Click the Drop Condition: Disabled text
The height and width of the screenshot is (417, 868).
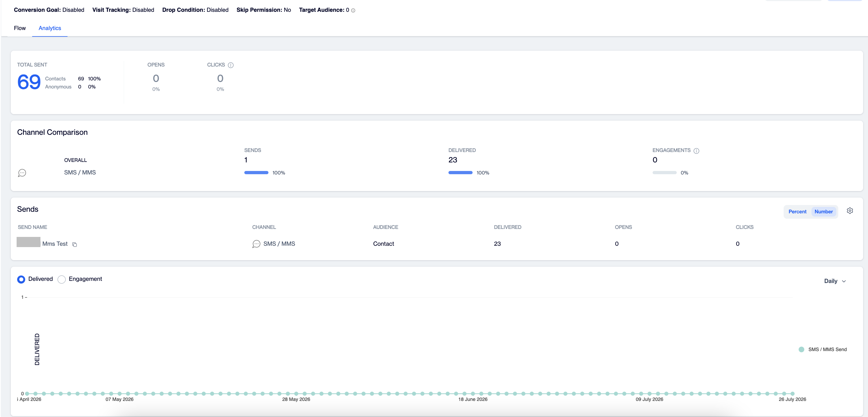pos(196,10)
